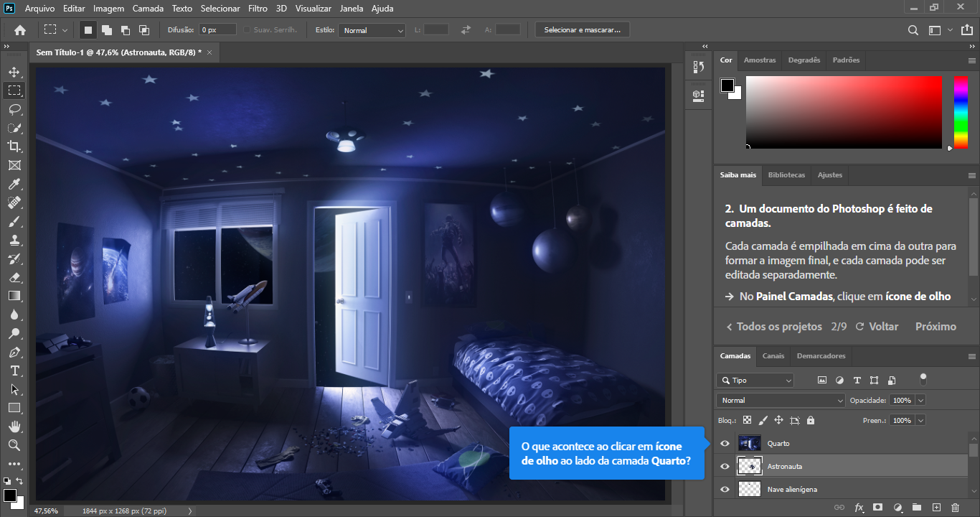The image size is (980, 517).
Task: Select the Horizontal Type tool
Action: 14,371
